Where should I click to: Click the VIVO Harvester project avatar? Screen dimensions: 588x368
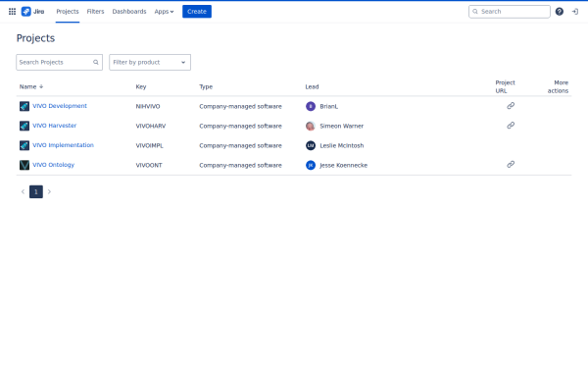point(24,126)
